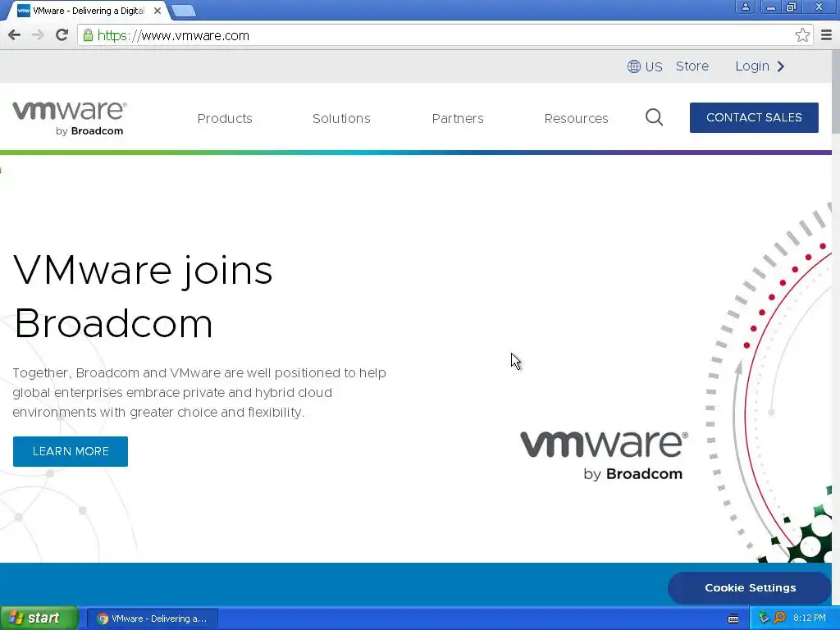Click the globe region icon
The image size is (840, 630).
(x=634, y=66)
